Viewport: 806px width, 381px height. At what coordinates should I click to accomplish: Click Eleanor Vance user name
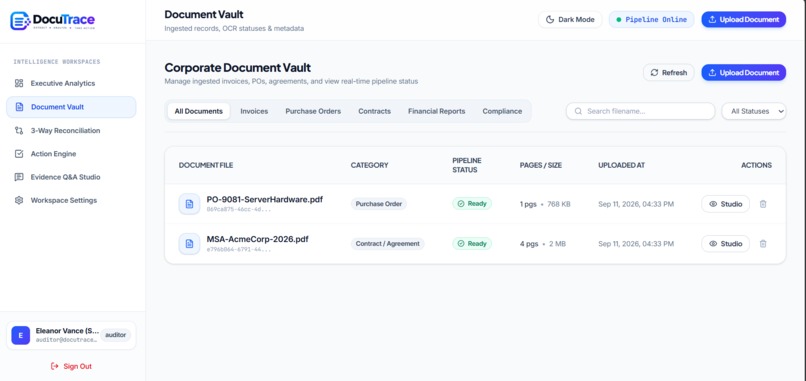pyautogui.click(x=67, y=331)
